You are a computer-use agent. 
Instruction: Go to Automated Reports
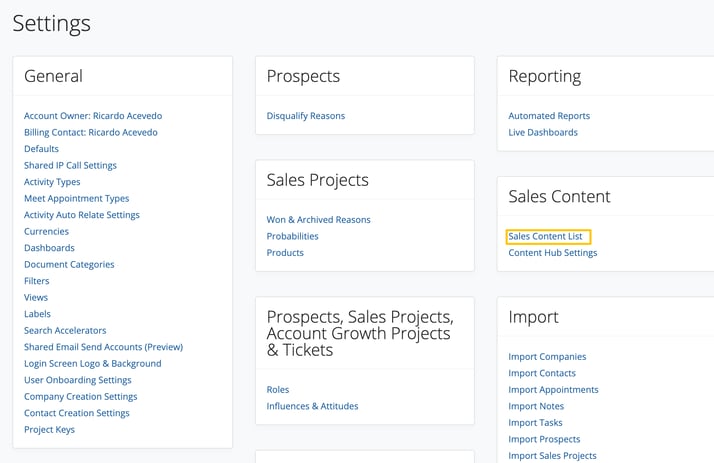(x=549, y=116)
